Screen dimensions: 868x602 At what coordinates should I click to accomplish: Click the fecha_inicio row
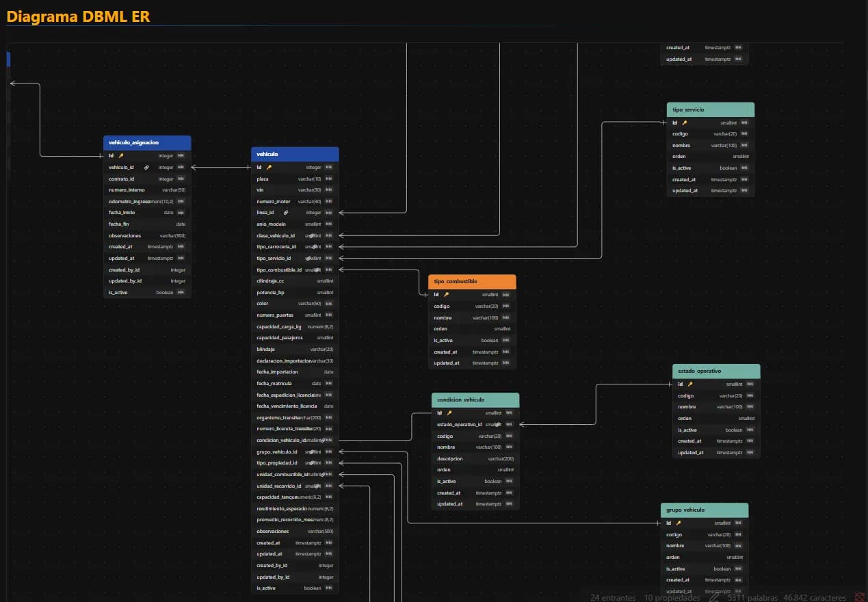tap(147, 213)
